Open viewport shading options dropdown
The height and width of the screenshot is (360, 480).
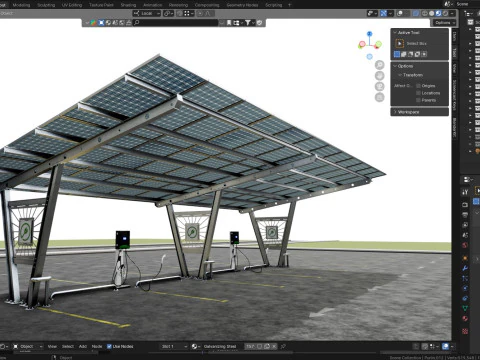(452, 13)
